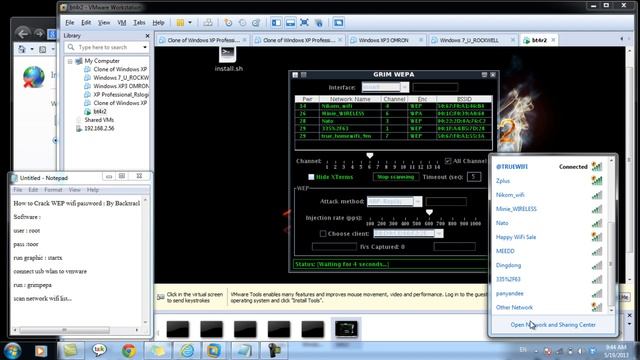Close the bt4r2 tab with its X
Image resolution: width=640 pixels, height=360 pixels.
click(553, 40)
